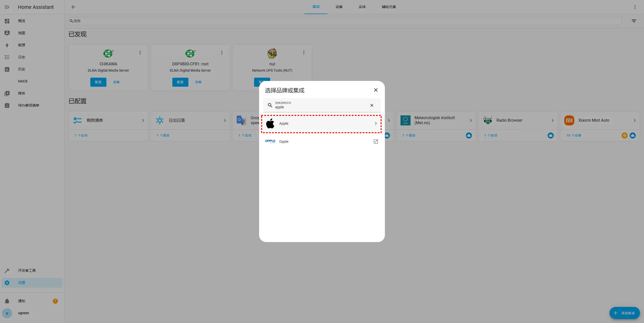Open the filter icon beside search
This screenshot has width=644, height=323.
pos(634,21)
